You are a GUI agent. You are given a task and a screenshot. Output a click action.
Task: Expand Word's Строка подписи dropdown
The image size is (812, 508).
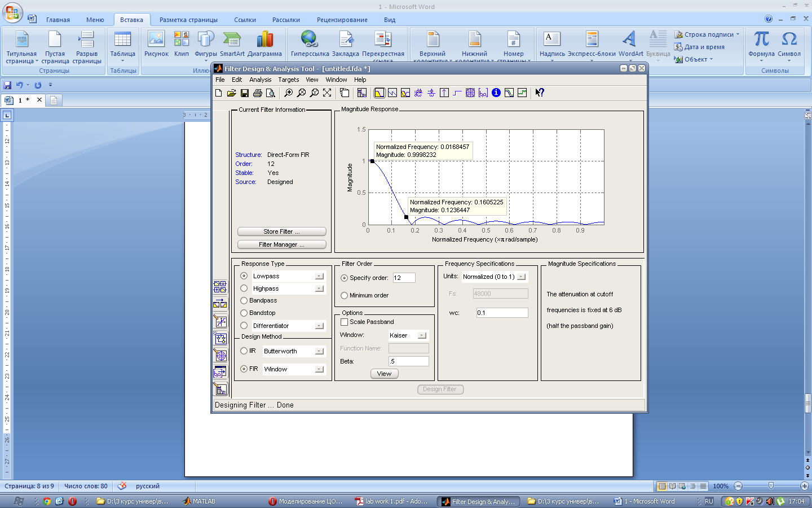coord(738,34)
